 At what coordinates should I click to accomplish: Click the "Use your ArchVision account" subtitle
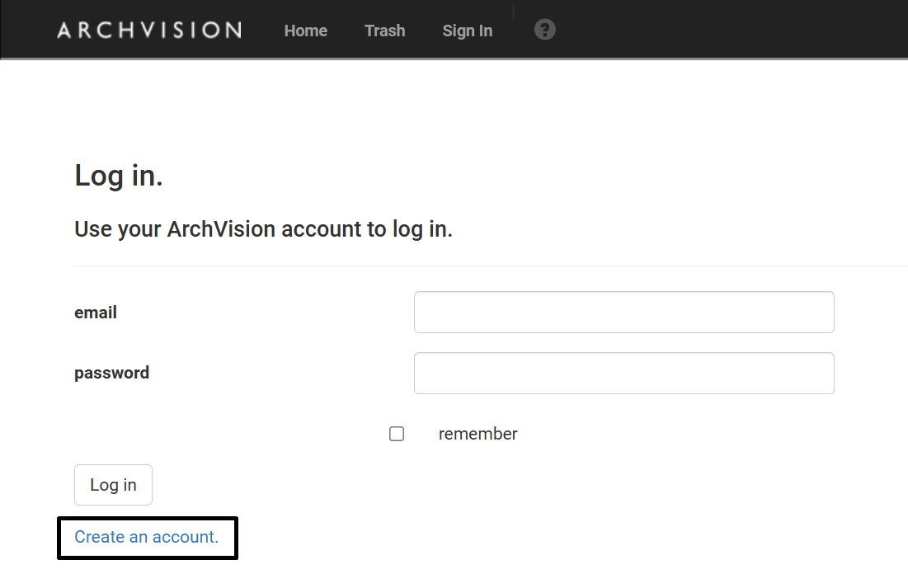(263, 228)
